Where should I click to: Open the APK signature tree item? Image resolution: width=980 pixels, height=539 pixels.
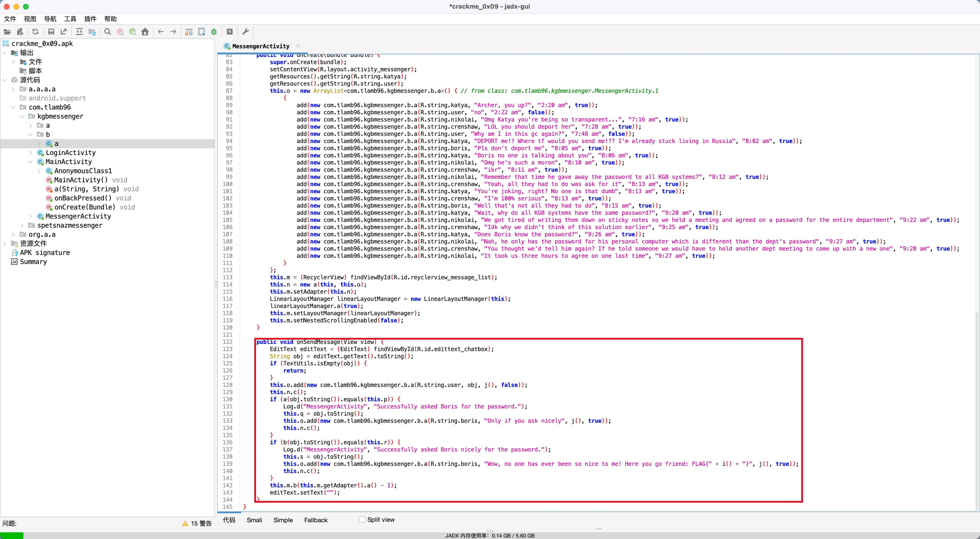pos(45,253)
